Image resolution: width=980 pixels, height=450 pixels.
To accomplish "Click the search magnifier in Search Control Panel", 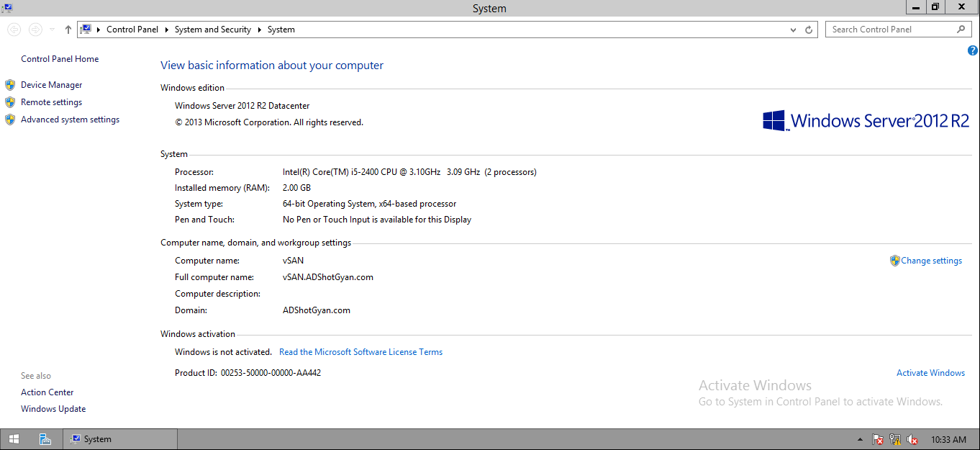I will (x=961, y=29).
